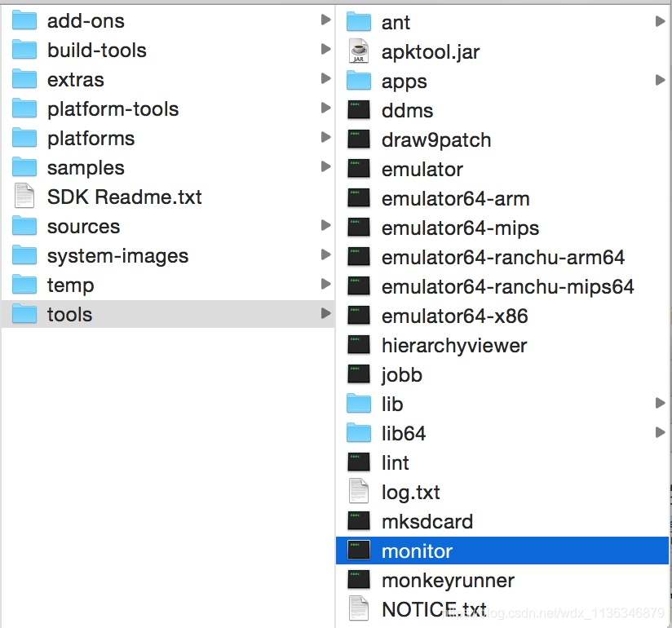Click the emulator64-ranchu-mips64 executable icon
The width and height of the screenshot is (672, 628).
click(359, 286)
